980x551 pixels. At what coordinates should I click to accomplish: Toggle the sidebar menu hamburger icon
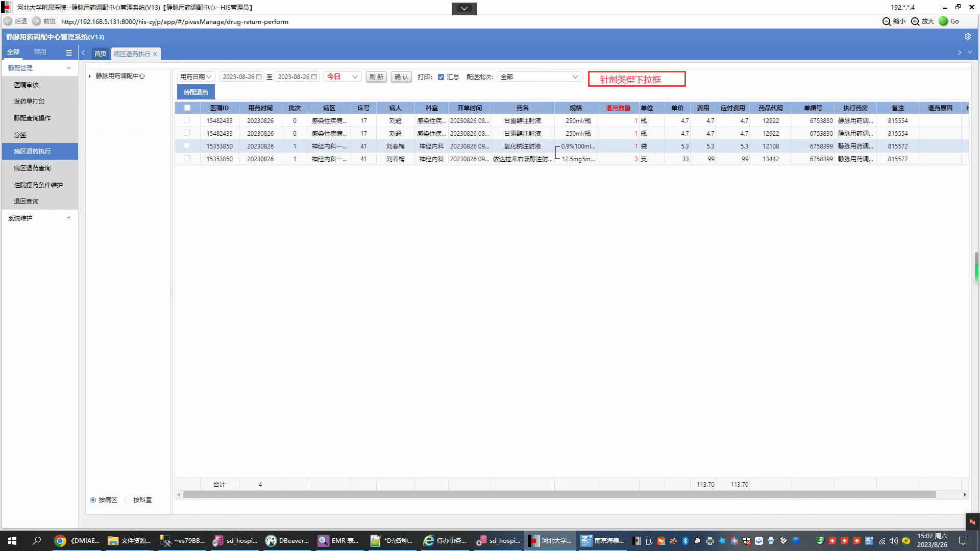click(69, 53)
